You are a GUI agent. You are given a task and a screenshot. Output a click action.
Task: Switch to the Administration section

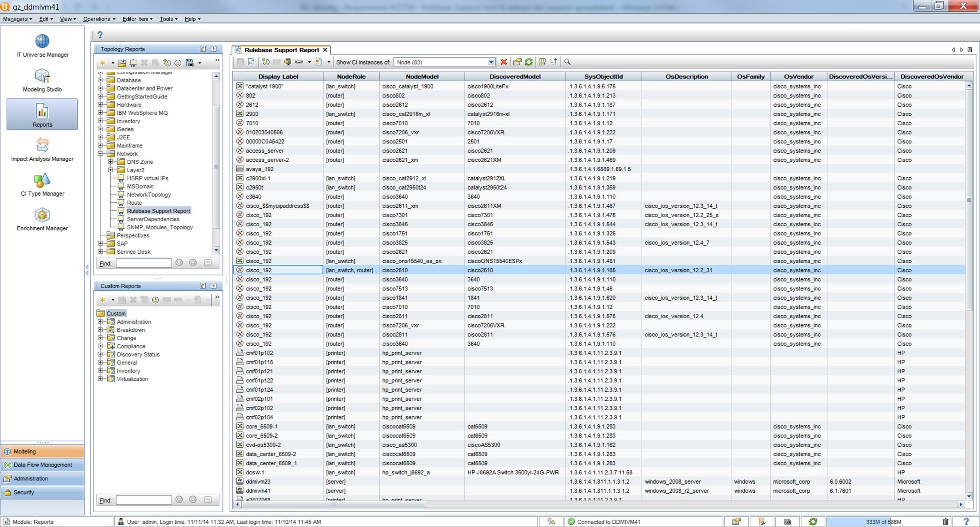click(x=42, y=478)
